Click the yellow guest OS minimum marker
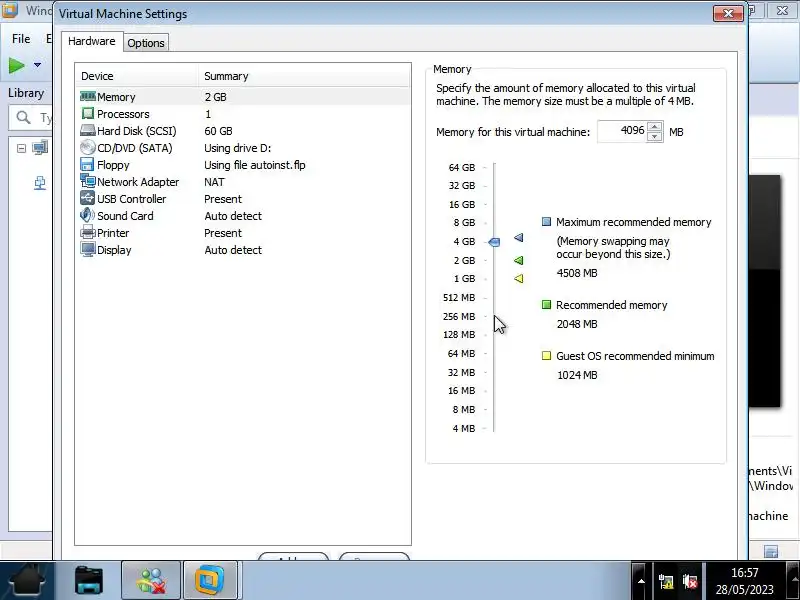This screenshot has height=600, width=800. point(518,279)
